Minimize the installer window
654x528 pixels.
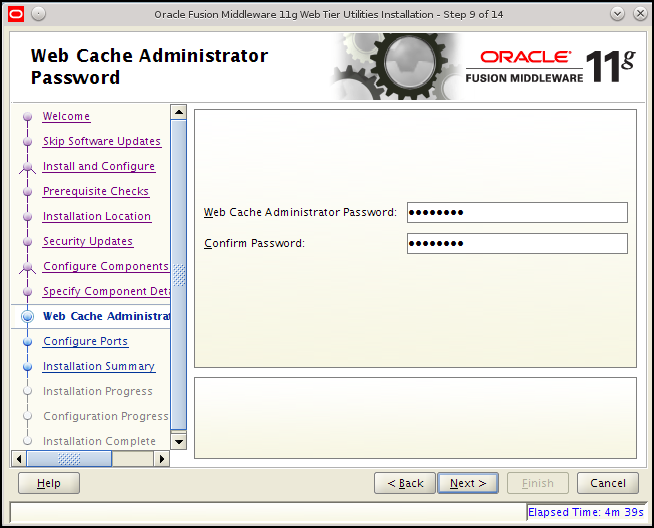tap(617, 14)
